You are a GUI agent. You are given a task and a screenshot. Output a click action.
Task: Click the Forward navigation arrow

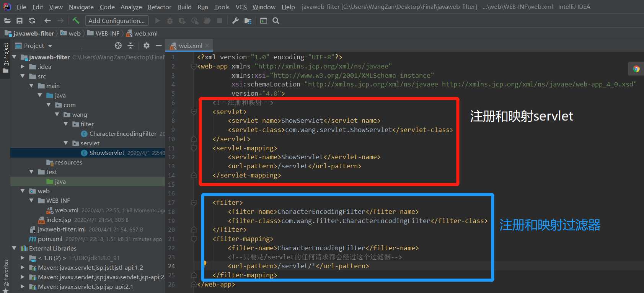click(x=60, y=21)
